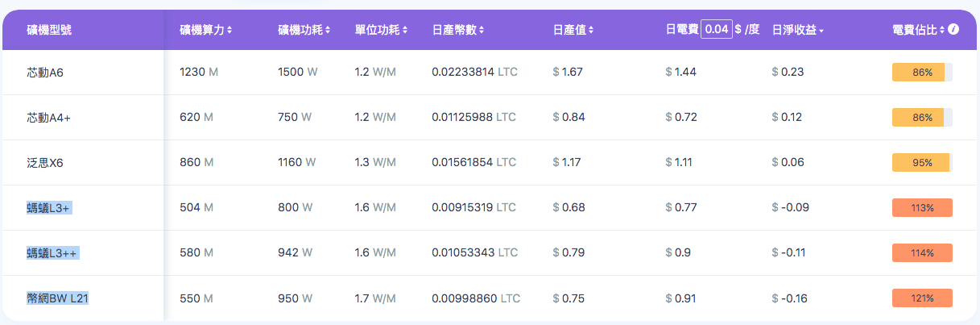Select daily value $ 0.79
This screenshot has height=325, width=980.
coord(569,252)
